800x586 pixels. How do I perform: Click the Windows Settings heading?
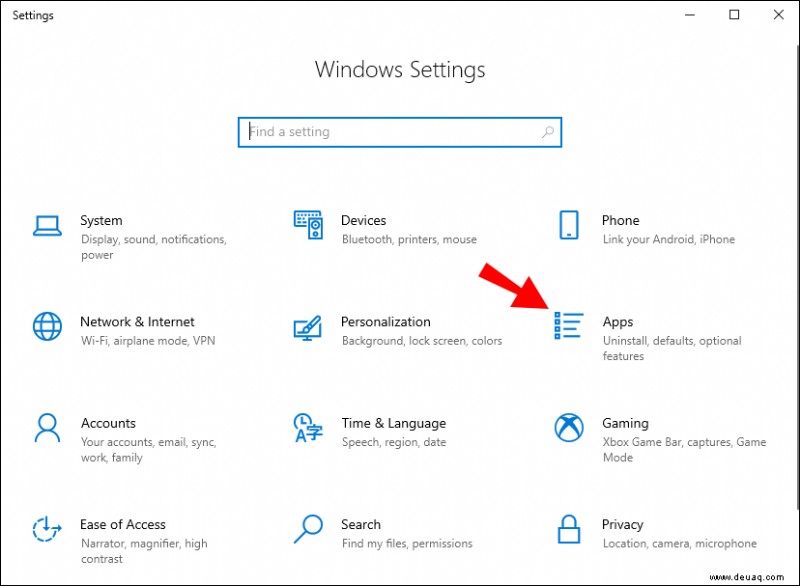[399, 70]
